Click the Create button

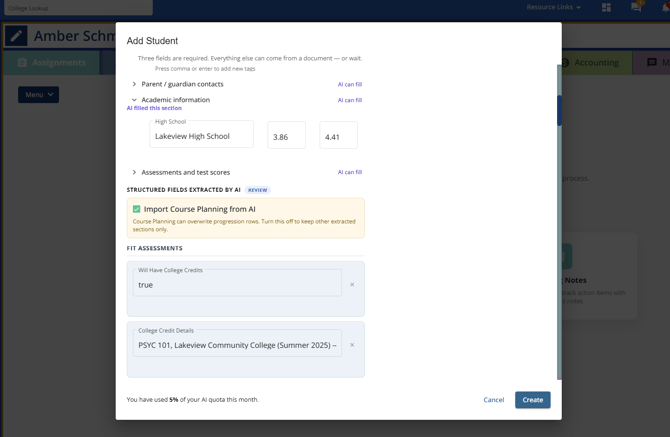point(532,400)
